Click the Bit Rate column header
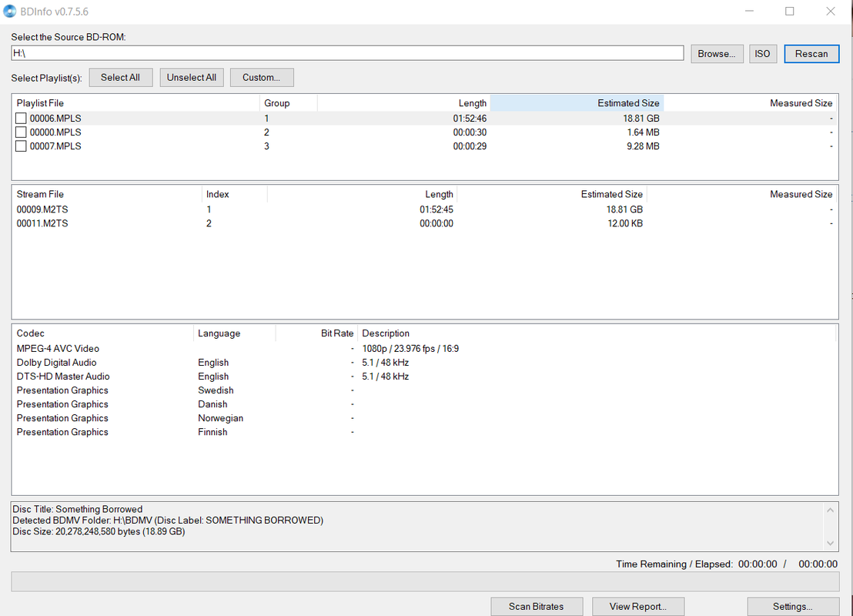 (x=316, y=333)
